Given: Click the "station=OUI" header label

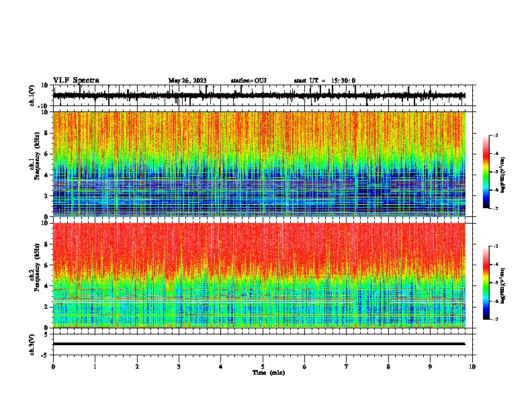Looking at the screenshot, I should click(x=249, y=81).
